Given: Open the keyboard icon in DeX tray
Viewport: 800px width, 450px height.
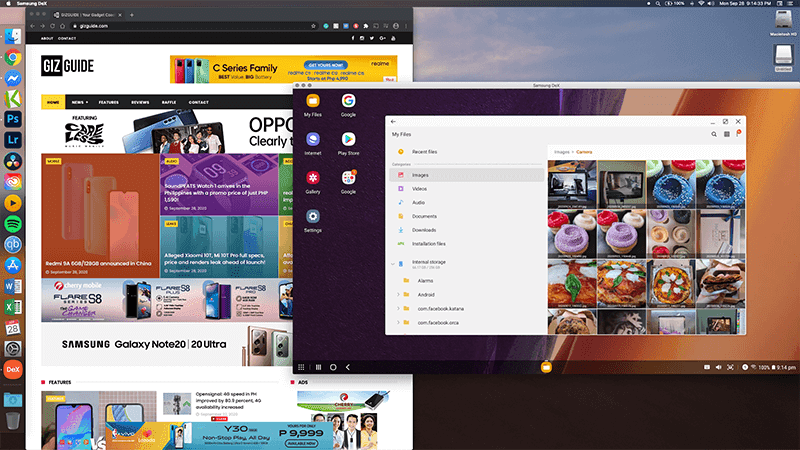Looking at the screenshot, I should (x=707, y=367).
